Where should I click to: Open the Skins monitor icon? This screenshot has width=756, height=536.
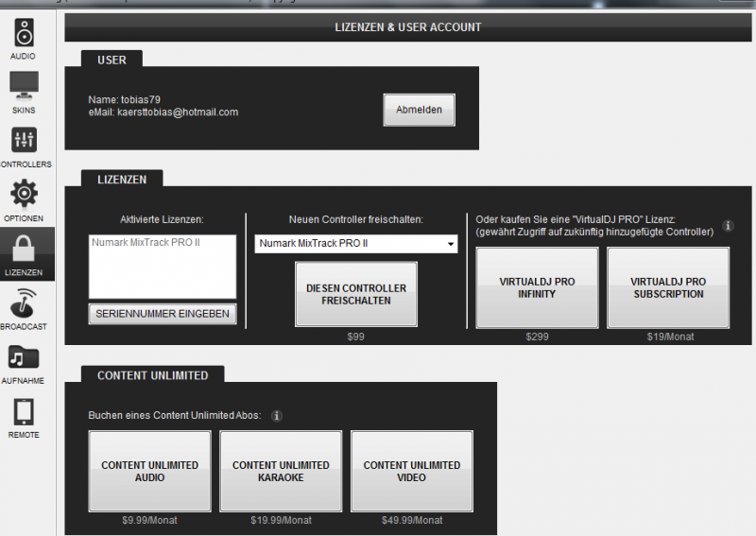pyautogui.click(x=24, y=85)
